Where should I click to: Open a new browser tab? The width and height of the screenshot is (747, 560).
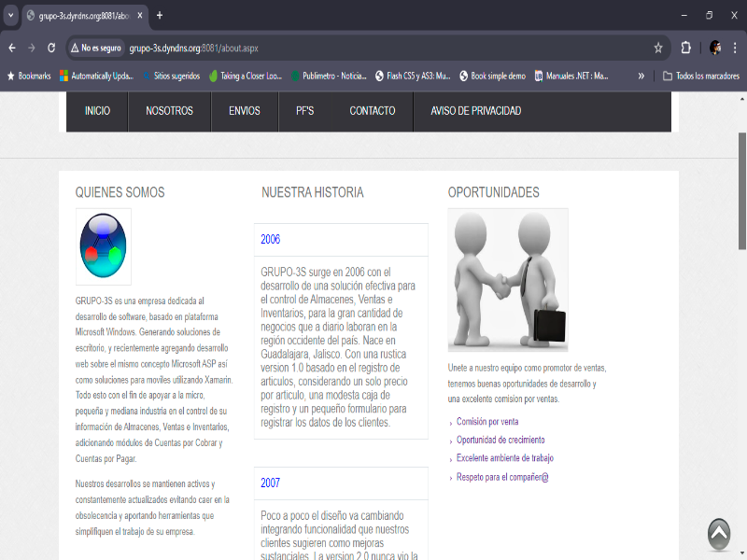[x=160, y=15]
